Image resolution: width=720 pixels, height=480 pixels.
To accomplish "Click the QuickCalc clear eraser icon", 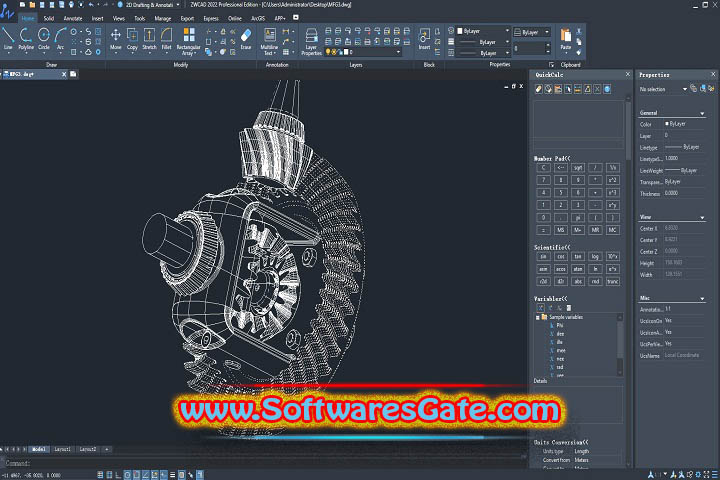I will (x=539, y=89).
